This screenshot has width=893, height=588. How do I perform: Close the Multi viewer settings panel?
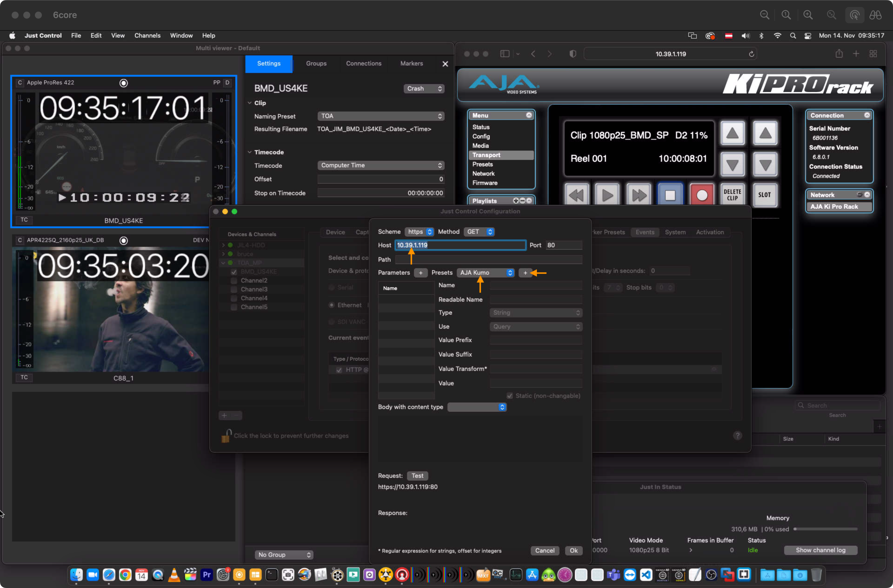point(445,64)
